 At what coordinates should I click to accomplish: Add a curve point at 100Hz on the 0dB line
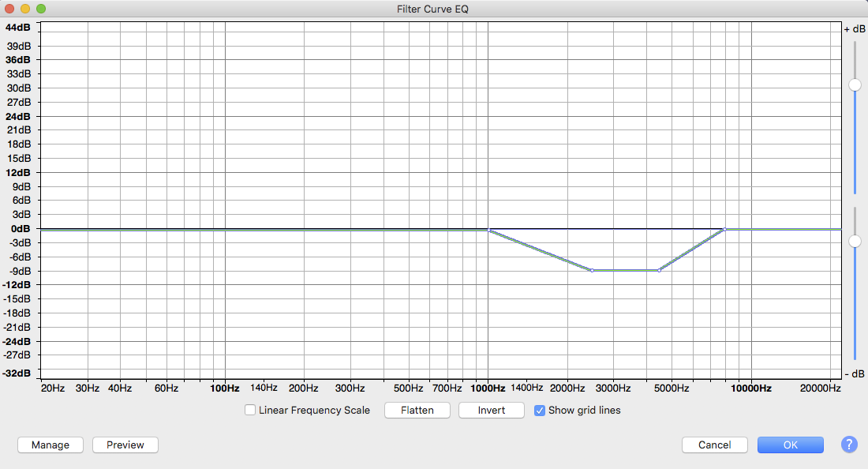225,229
